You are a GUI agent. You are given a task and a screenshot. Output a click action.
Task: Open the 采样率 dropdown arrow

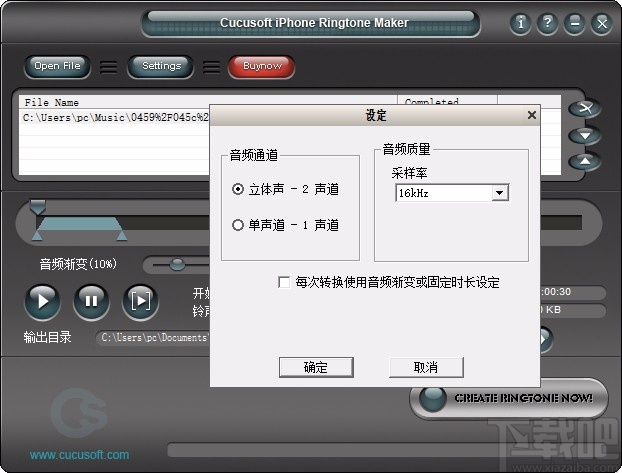tap(500, 193)
